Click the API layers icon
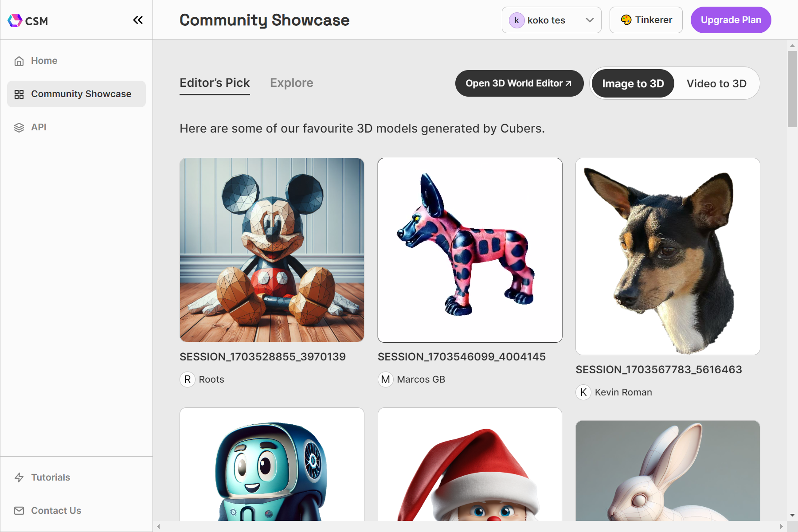798x532 pixels. tap(19, 128)
